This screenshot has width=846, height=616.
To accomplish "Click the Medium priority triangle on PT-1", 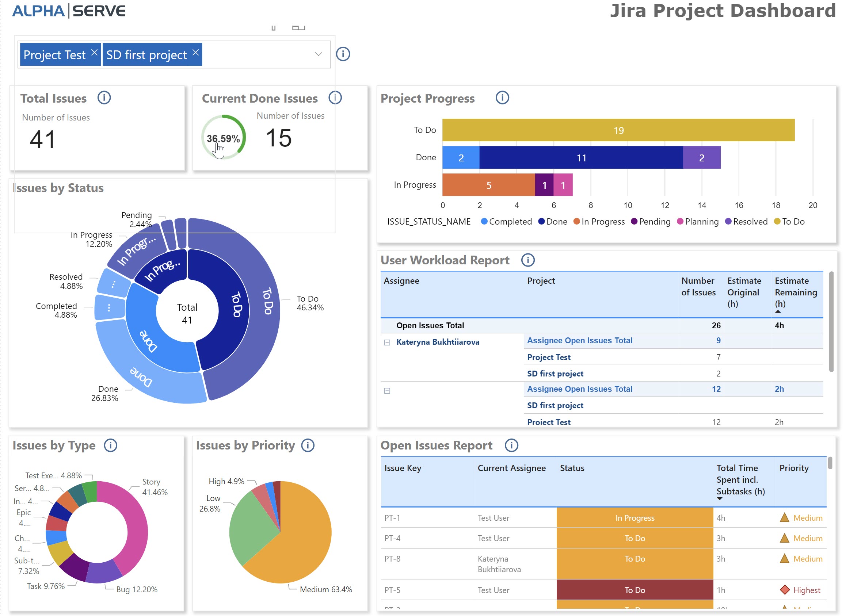I will click(785, 517).
